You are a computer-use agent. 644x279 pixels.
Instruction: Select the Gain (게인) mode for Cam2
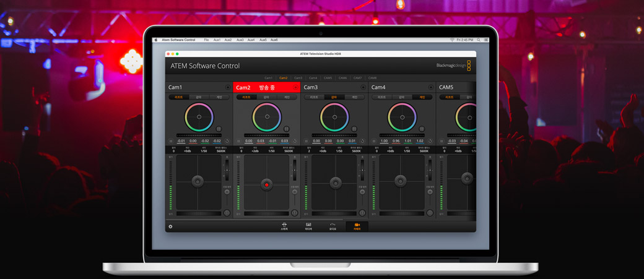coord(287,97)
